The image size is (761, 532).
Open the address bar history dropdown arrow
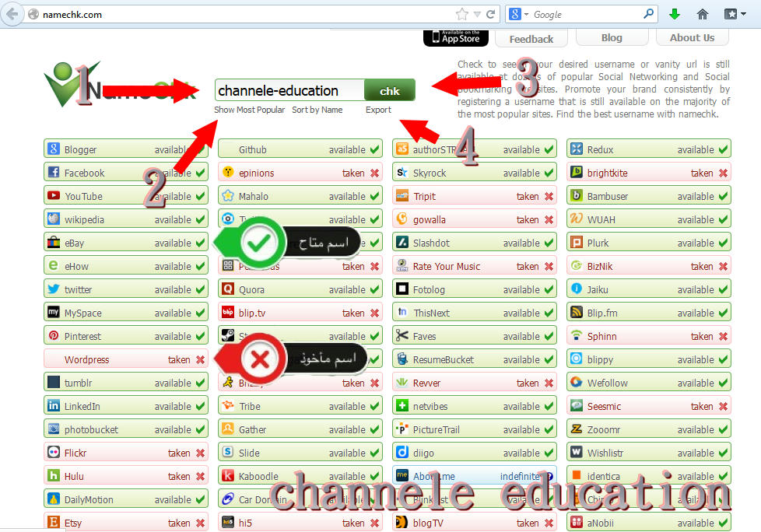pos(477,15)
